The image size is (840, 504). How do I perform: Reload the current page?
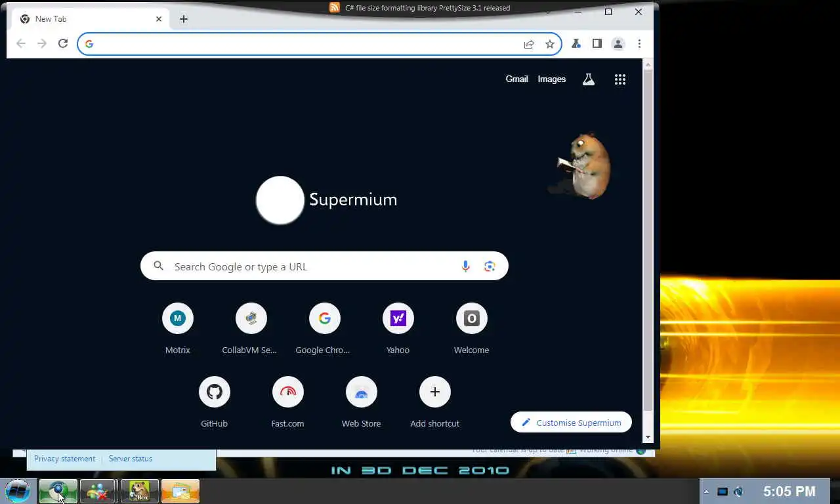(63, 44)
